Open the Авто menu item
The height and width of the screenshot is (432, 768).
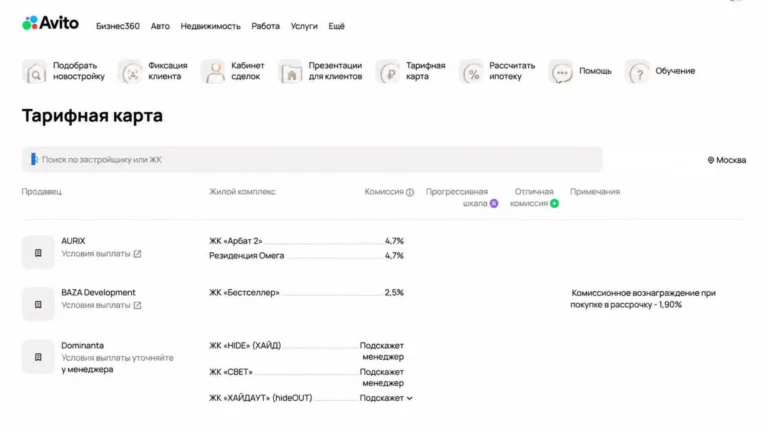point(160,26)
